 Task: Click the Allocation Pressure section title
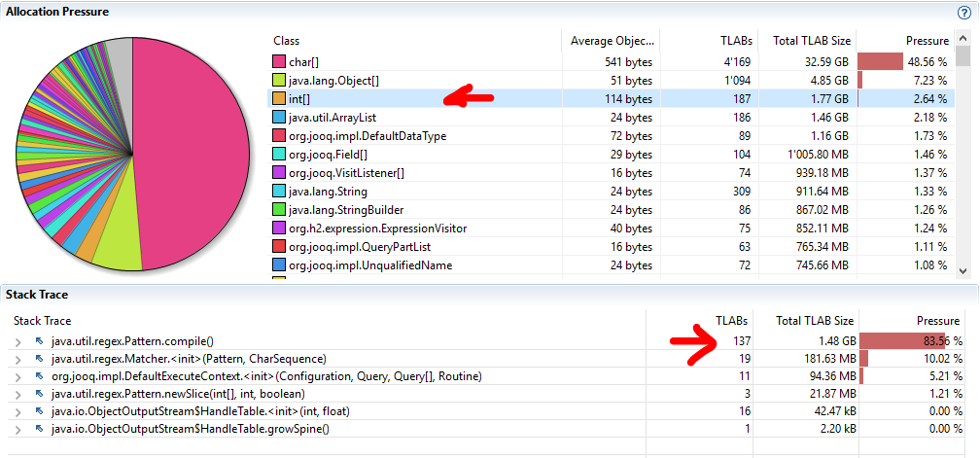point(57,12)
